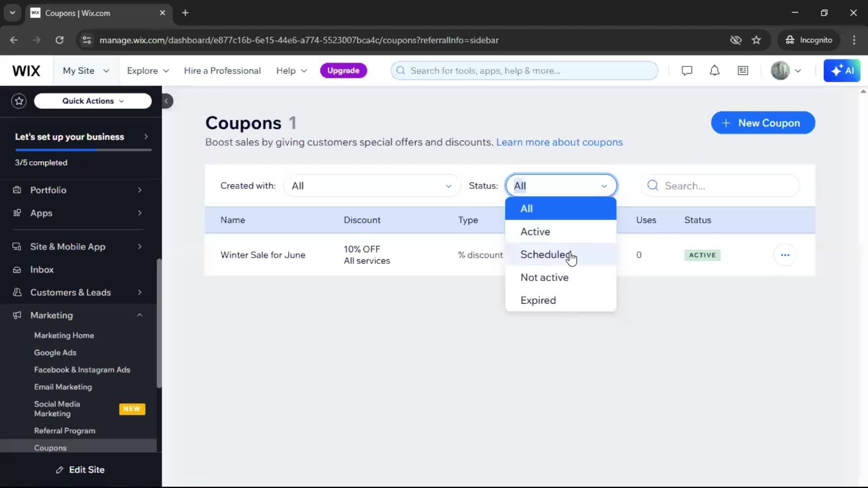The image size is (868, 488).
Task: Open the Help dropdown menu
Action: [292, 70]
